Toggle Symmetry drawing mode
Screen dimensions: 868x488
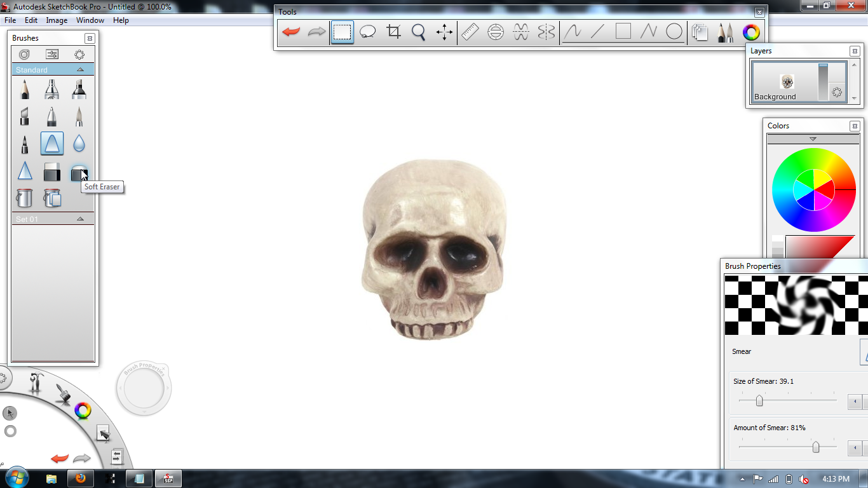pos(546,32)
